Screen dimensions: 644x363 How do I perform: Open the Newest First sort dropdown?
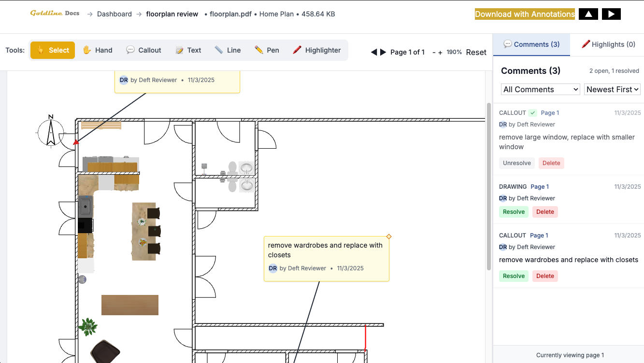(x=612, y=89)
